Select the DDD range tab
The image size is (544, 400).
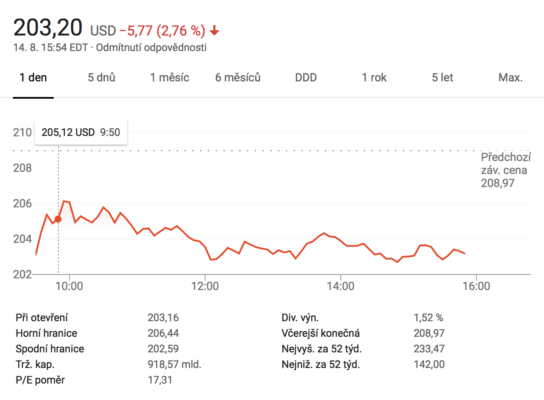pos(306,77)
